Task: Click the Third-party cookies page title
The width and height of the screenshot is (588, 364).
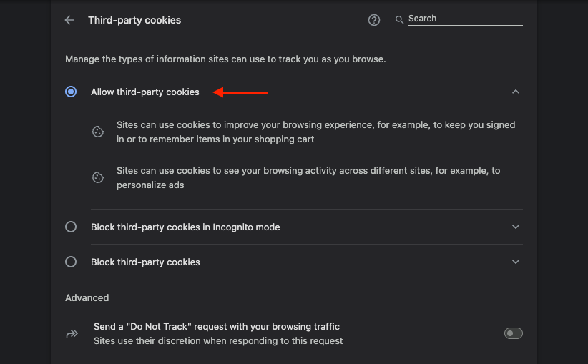Action: [x=134, y=20]
